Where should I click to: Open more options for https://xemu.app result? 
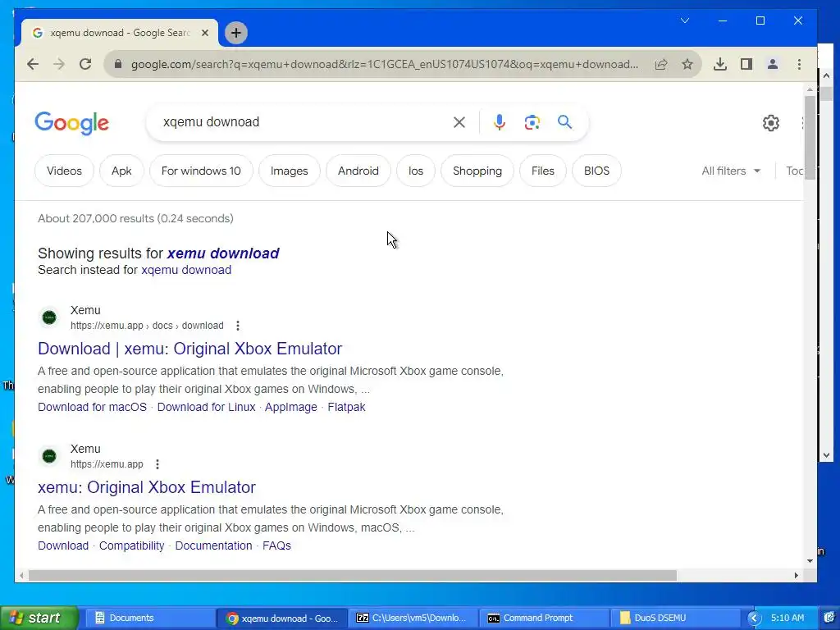point(157,464)
